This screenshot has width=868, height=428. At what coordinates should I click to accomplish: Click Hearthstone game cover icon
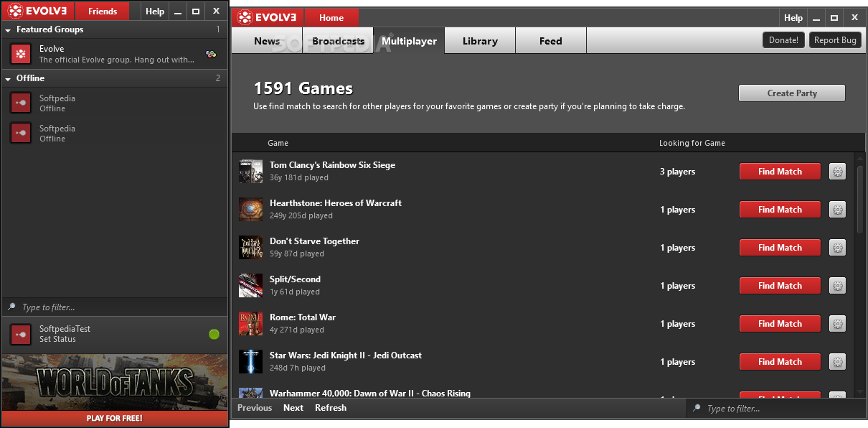[x=251, y=209]
